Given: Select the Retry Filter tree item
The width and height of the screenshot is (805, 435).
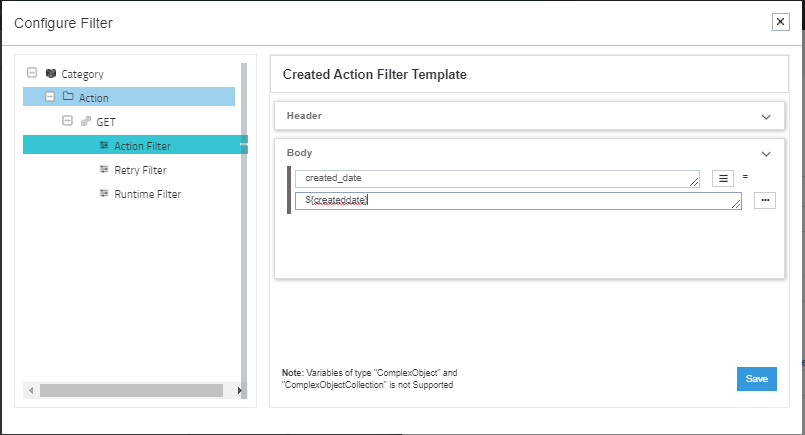Looking at the screenshot, I should (x=140, y=170).
